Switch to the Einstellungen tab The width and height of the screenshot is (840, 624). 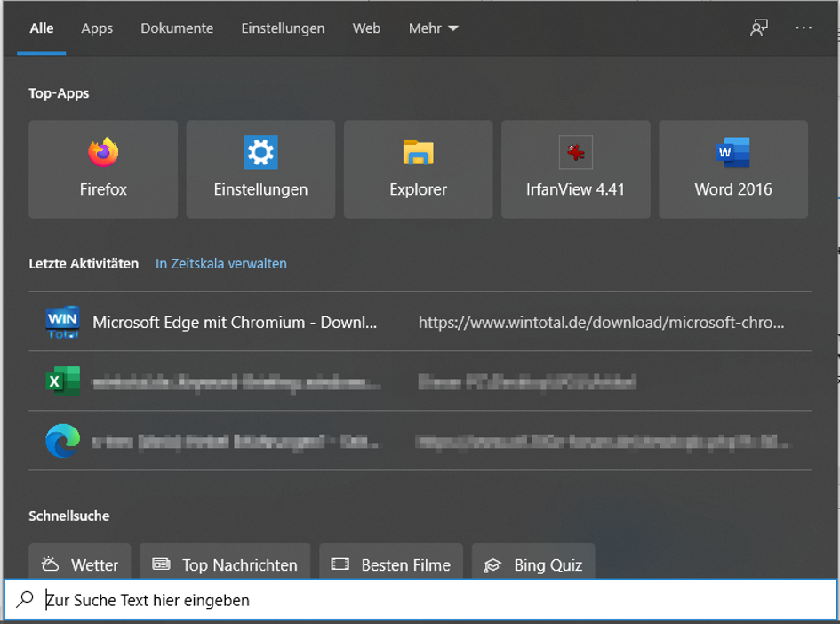click(x=283, y=28)
